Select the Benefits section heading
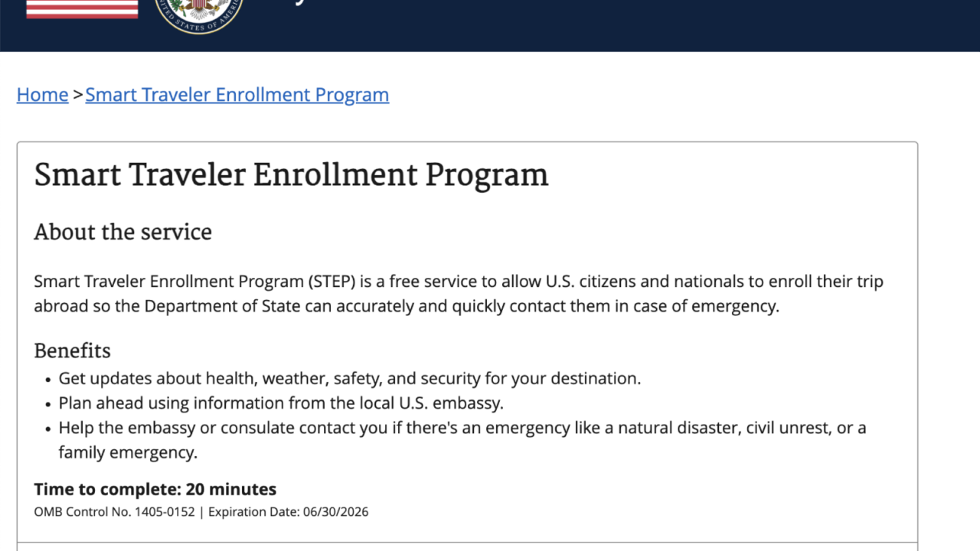The height and width of the screenshot is (551, 980). click(72, 350)
